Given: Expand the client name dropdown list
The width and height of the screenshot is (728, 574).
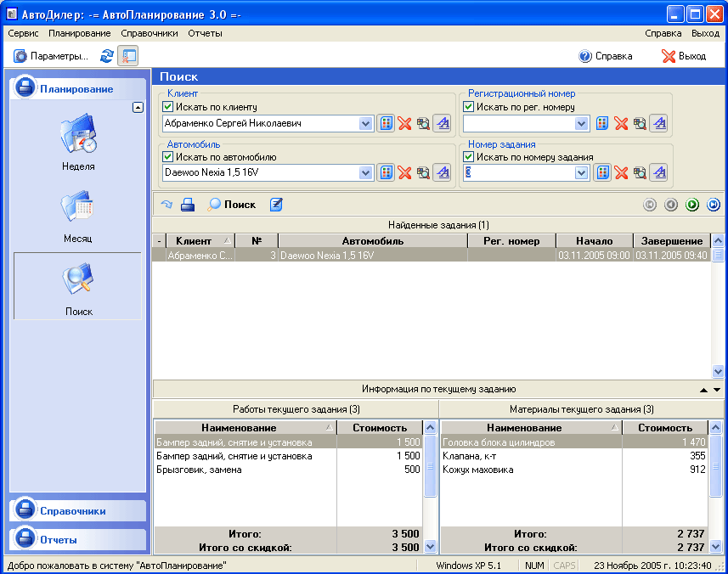Looking at the screenshot, I should [x=365, y=124].
